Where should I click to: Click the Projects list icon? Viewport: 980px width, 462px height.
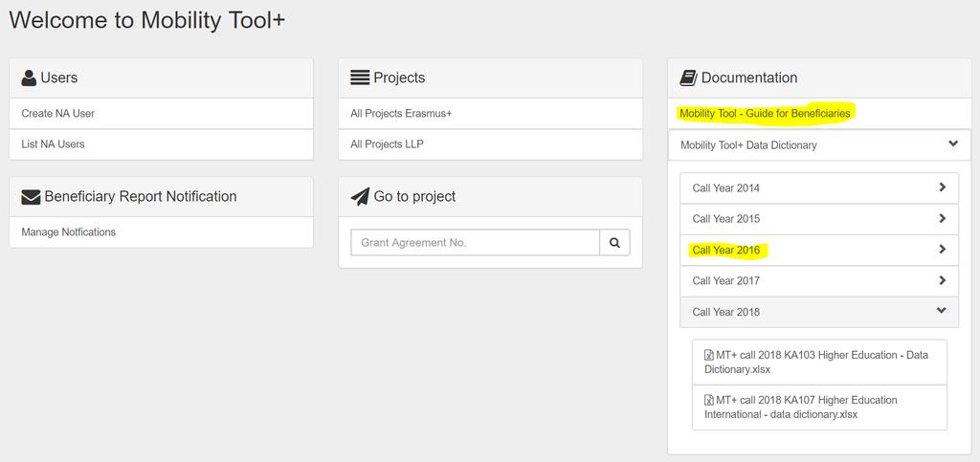pyautogui.click(x=360, y=77)
